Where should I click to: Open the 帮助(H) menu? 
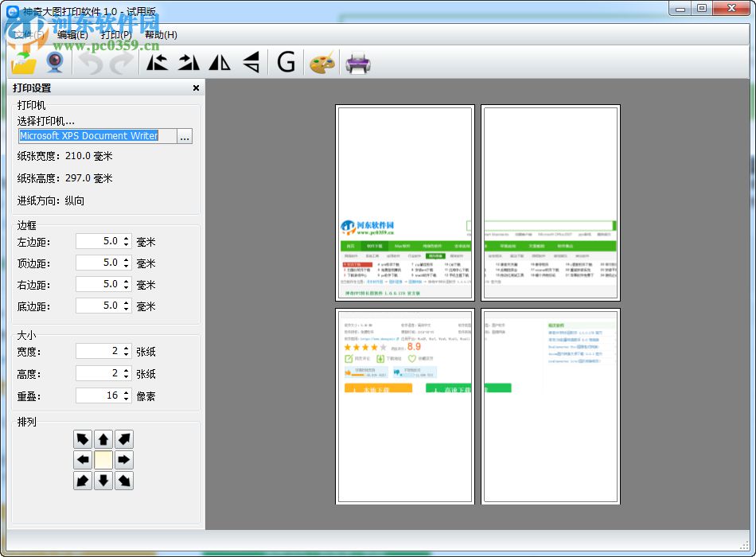tap(161, 35)
